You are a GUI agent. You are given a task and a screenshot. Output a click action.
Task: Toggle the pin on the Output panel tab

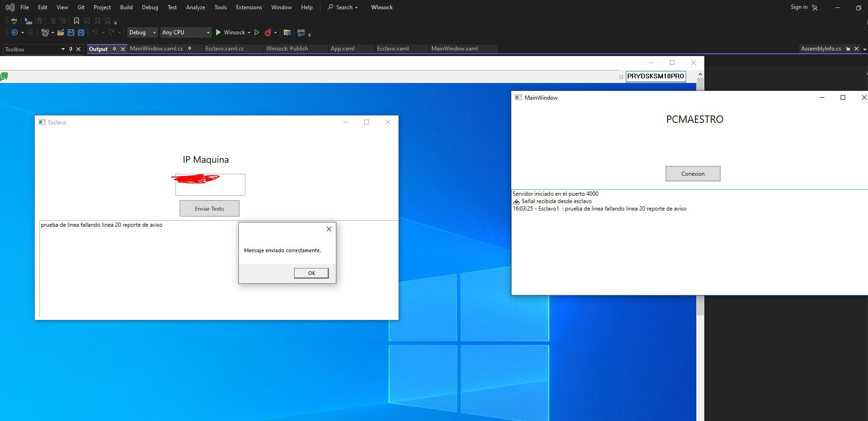(x=115, y=49)
